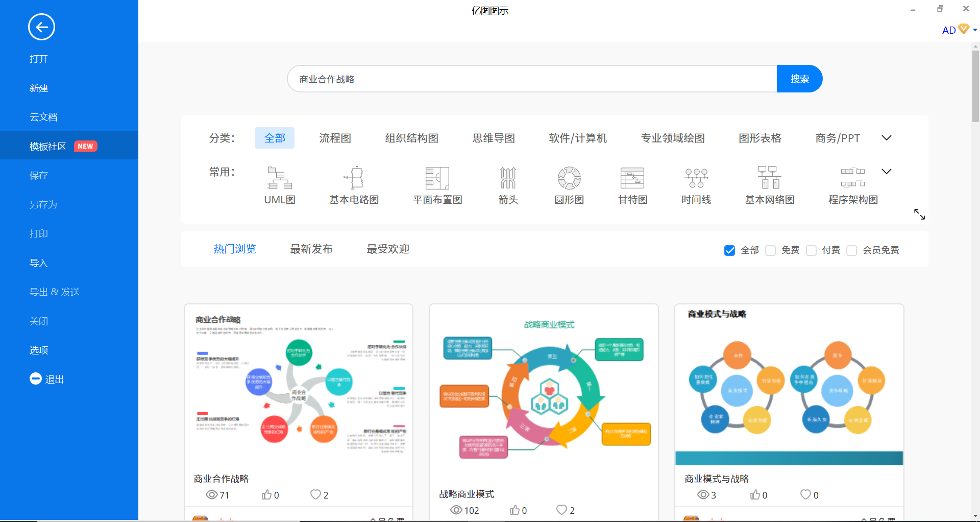Screen dimensions: 980x522
Task: Open the UML图 template category
Action: pos(280,185)
